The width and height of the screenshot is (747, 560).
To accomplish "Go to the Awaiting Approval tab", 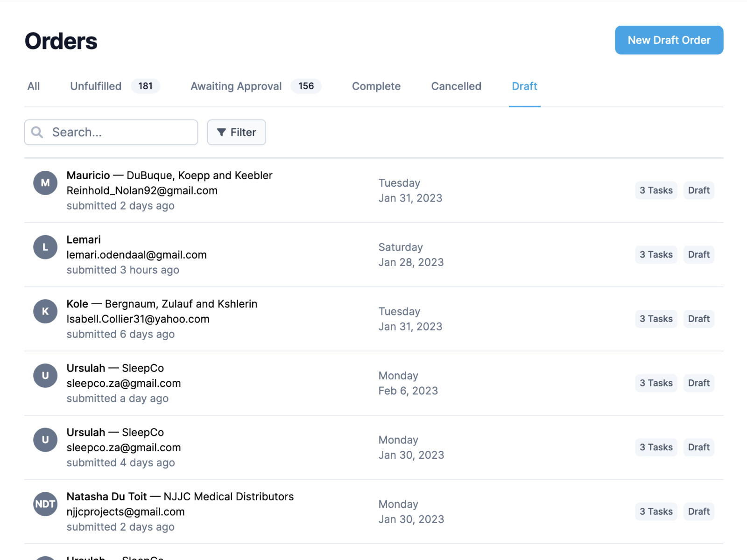I will click(x=236, y=86).
